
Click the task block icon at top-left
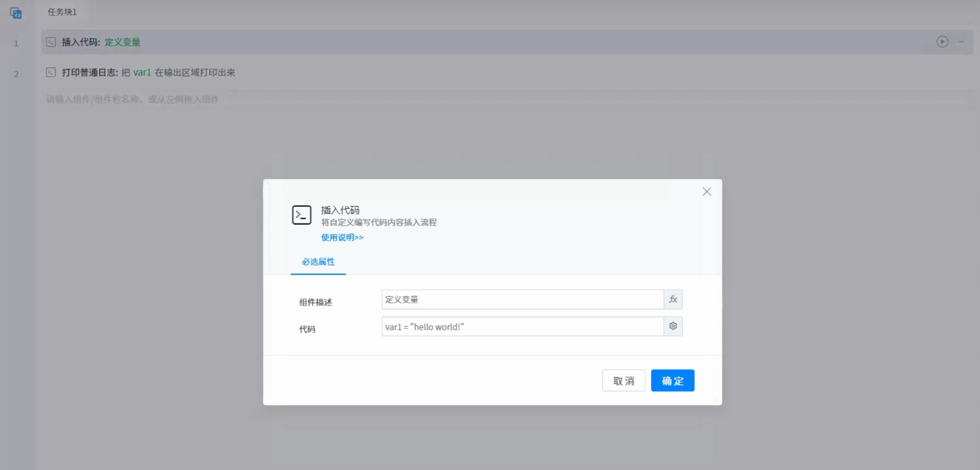16,13
